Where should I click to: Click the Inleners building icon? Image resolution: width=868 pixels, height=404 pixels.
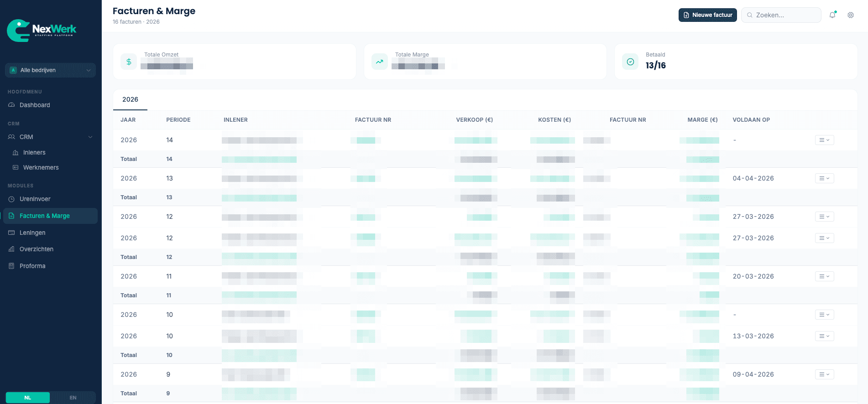[x=16, y=152]
